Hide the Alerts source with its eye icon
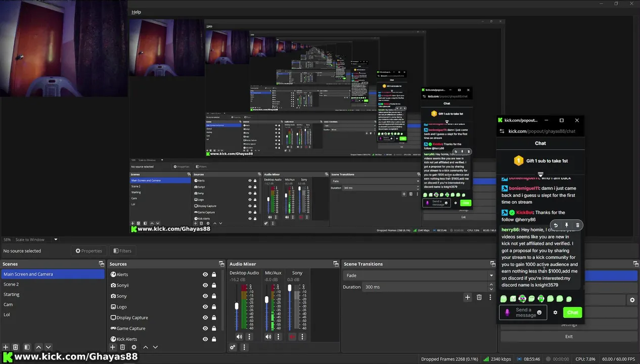 click(205, 275)
